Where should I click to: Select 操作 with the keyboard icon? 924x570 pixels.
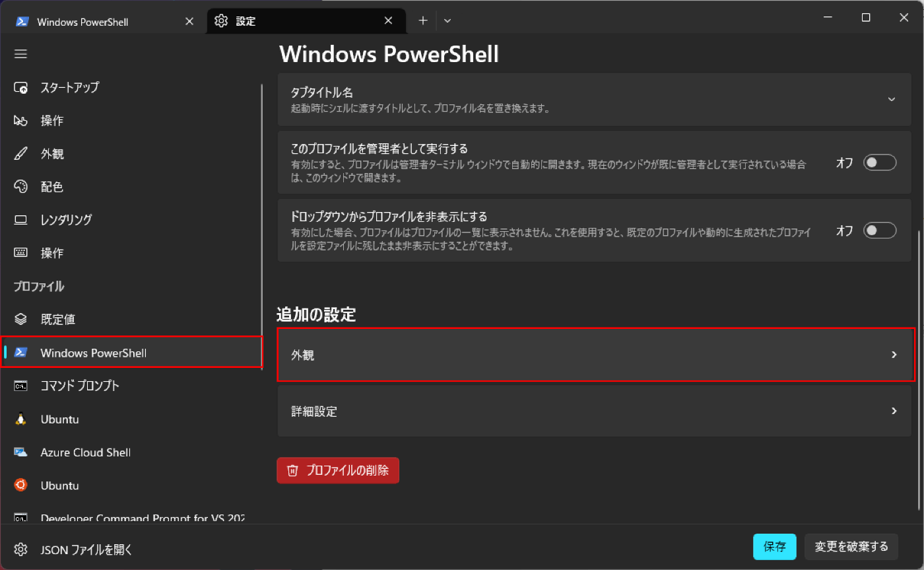pyautogui.click(x=131, y=253)
